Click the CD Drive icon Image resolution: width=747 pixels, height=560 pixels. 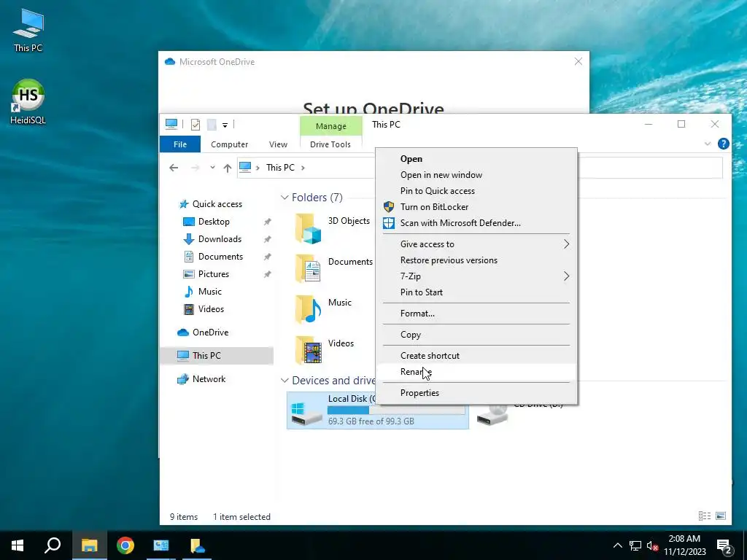(x=492, y=415)
